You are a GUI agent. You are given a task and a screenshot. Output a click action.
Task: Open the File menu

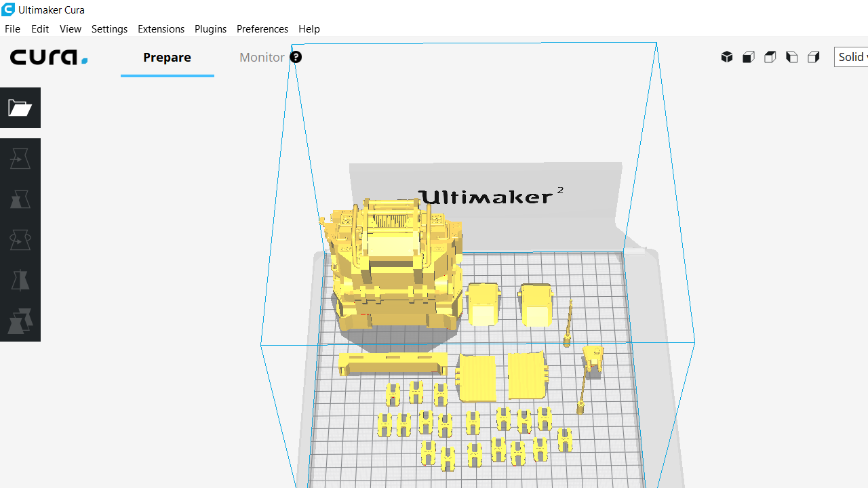tap(12, 28)
